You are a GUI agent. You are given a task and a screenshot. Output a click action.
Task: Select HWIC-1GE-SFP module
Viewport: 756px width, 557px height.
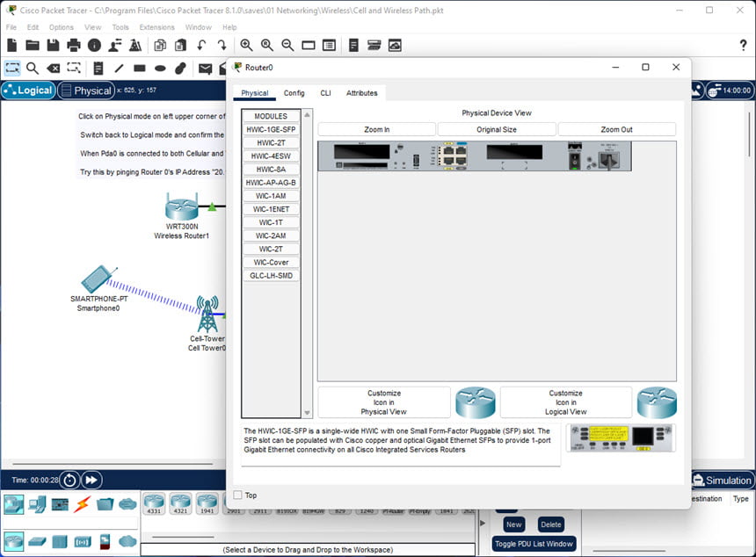pyautogui.click(x=271, y=130)
